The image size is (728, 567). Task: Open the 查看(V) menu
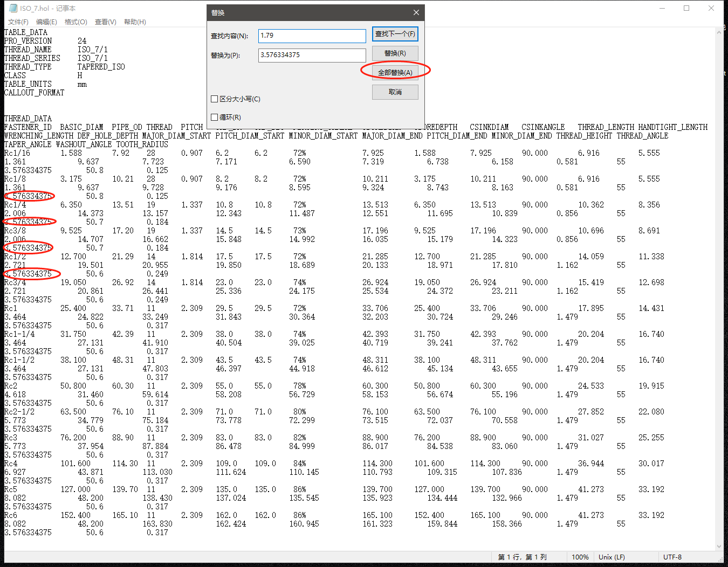105,22
